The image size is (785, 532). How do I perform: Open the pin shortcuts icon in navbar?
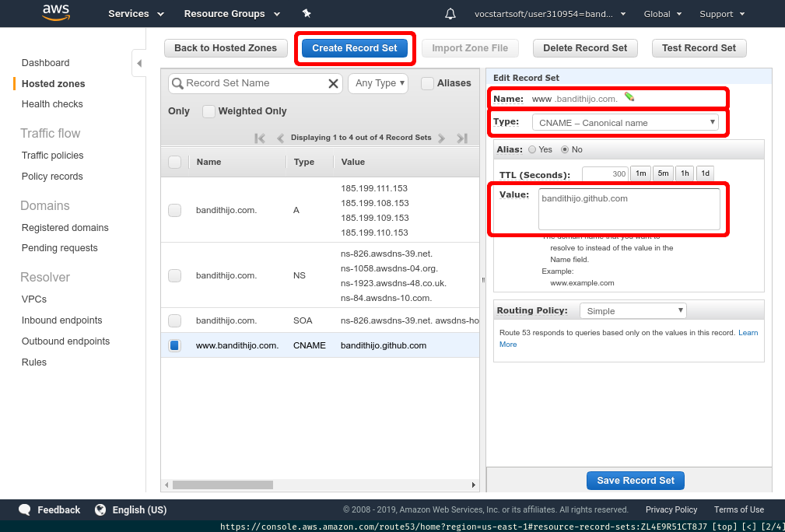(x=307, y=14)
